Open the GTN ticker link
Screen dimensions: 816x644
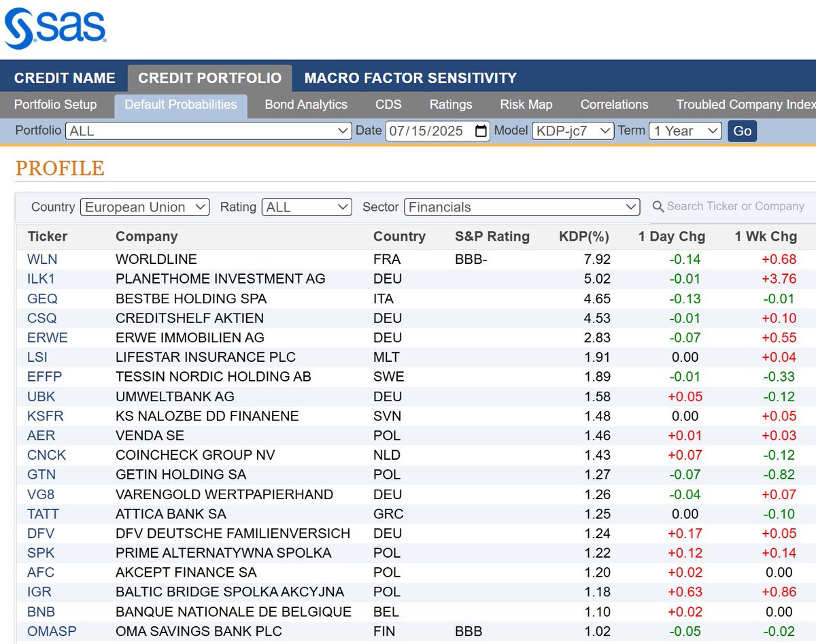tap(41, 475)
